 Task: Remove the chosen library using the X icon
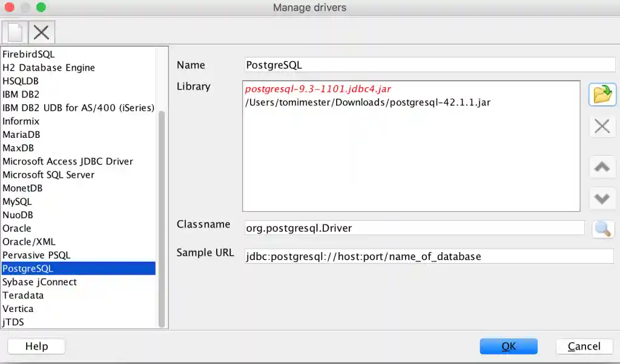(602, 126)
